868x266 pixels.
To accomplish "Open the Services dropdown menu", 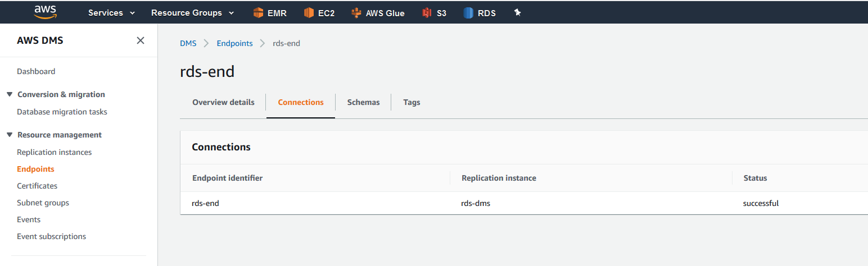I will click(111, 13).
